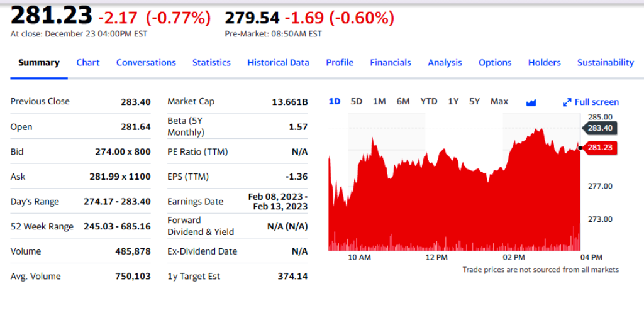Click the -1.69 (-0.60%) pre-market change

tap(339, 18)
